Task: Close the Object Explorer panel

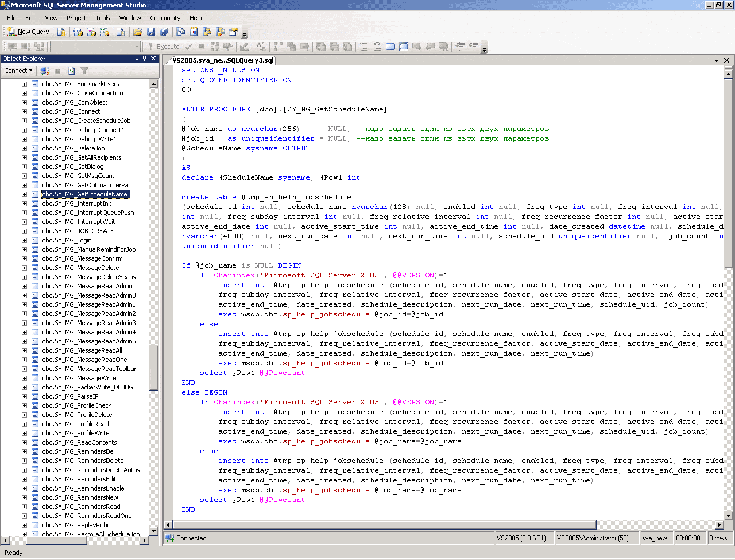Action: 153,59
